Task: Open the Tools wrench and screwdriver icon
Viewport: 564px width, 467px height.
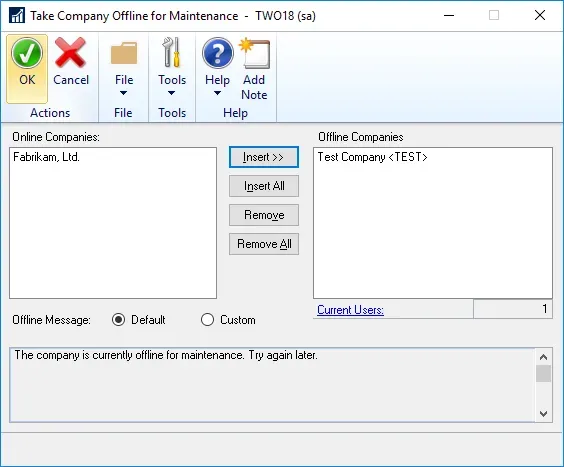Action: pos(171,52)
